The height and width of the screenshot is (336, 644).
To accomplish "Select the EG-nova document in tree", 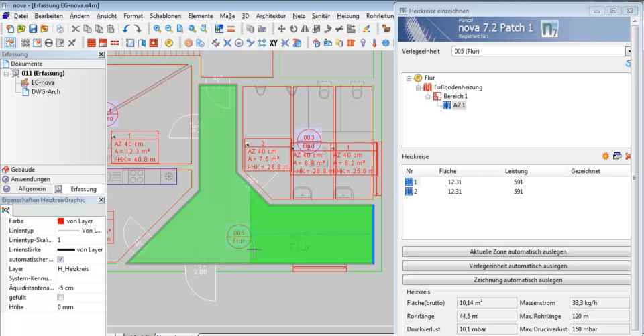I will (x=42, y=82).
